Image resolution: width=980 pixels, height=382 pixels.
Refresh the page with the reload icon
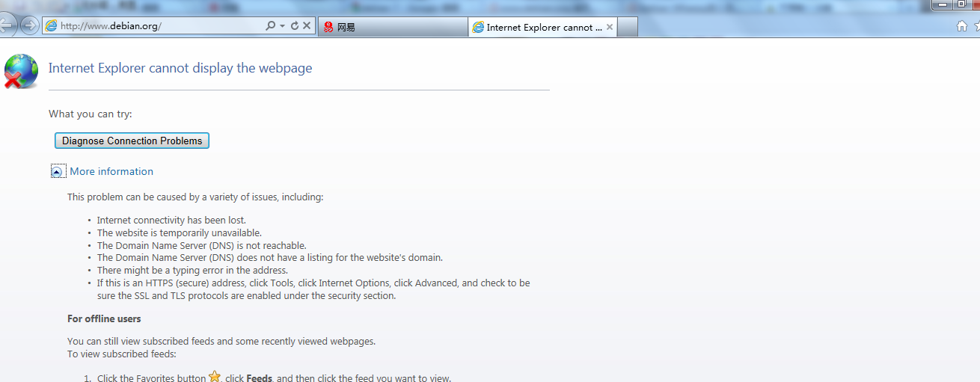coord(294,25)
